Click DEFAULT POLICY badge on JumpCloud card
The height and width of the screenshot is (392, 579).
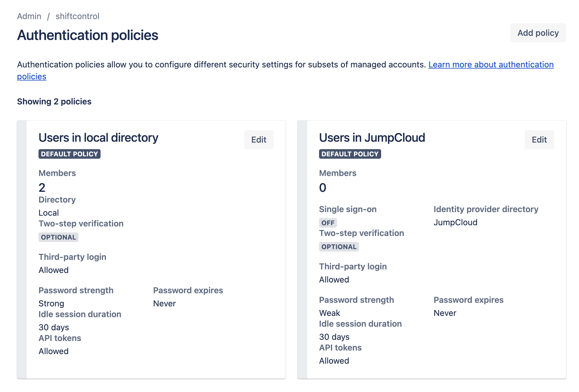tap(350, 154)
